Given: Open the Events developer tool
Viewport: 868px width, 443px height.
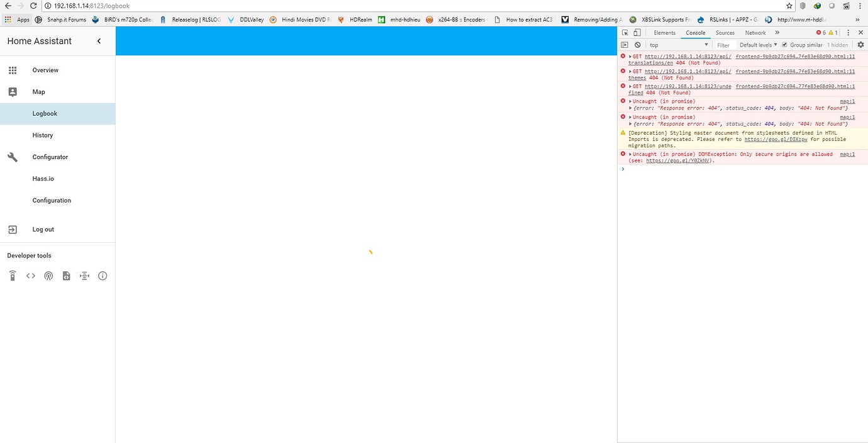Looking at the screenshot, I should click(x=48, y=276).
